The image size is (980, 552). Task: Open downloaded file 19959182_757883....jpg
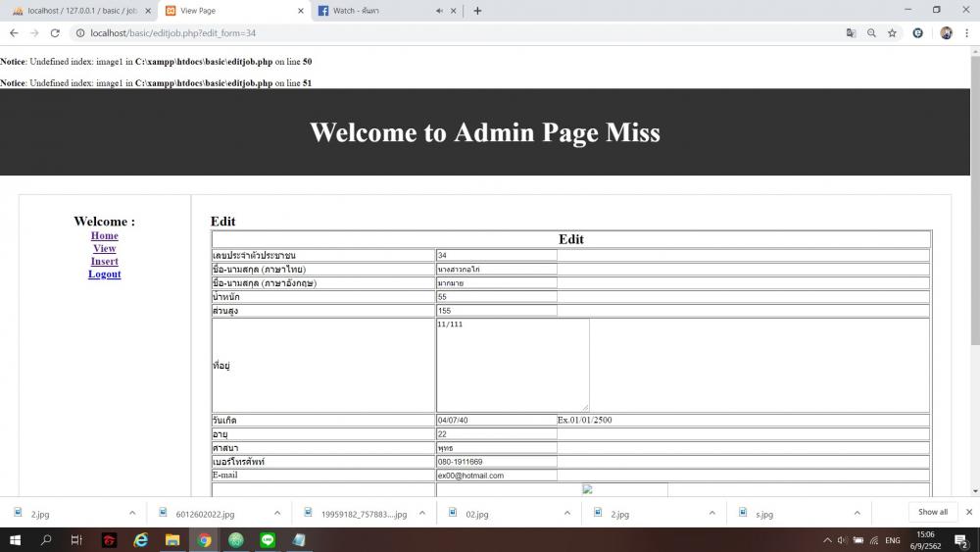point(364,514)
